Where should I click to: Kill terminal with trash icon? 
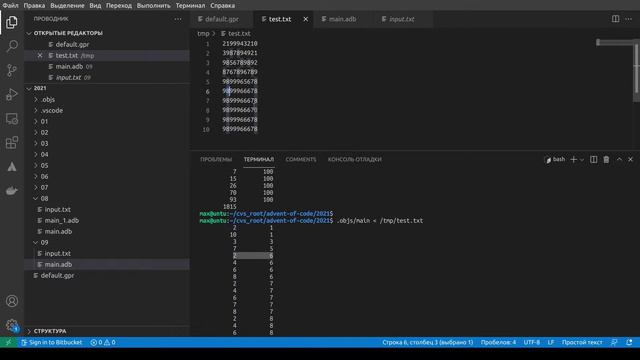[607, 160]
